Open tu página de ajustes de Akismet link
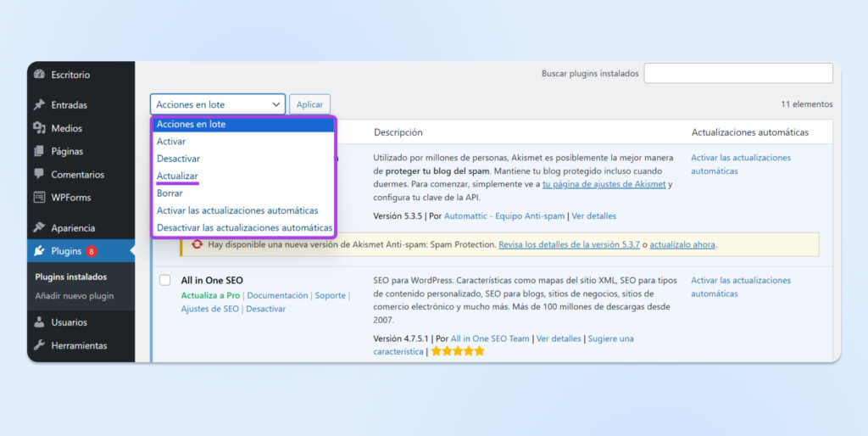The width and height of the screenshot is (868, 436). pos(604,184)
